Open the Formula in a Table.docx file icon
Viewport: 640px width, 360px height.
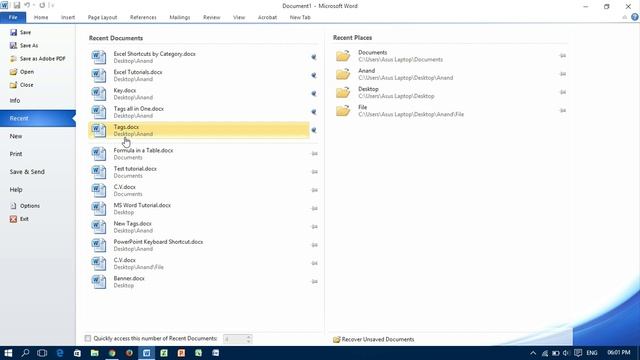(x=99, y=153)
